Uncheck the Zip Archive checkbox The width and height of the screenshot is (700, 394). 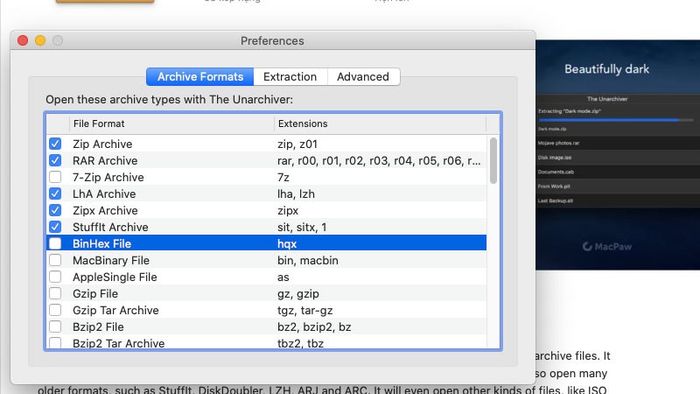coord(55,144)
